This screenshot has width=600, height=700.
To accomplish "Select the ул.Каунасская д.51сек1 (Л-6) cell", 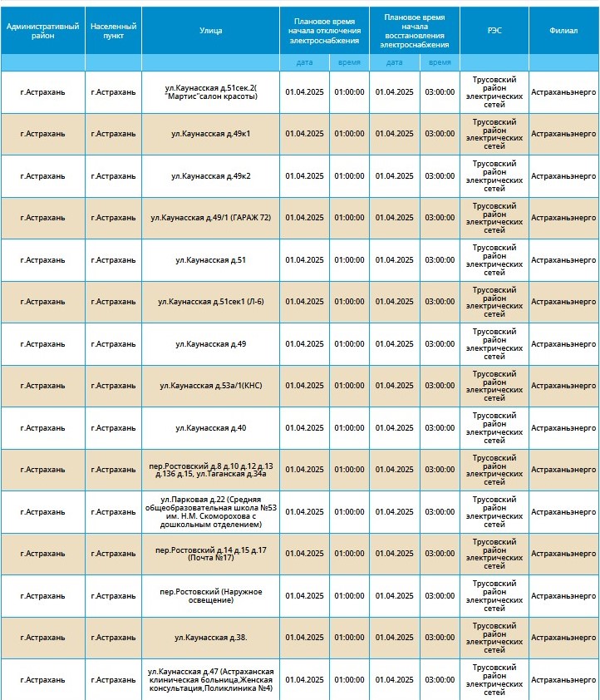I will [x=210, y=302].
